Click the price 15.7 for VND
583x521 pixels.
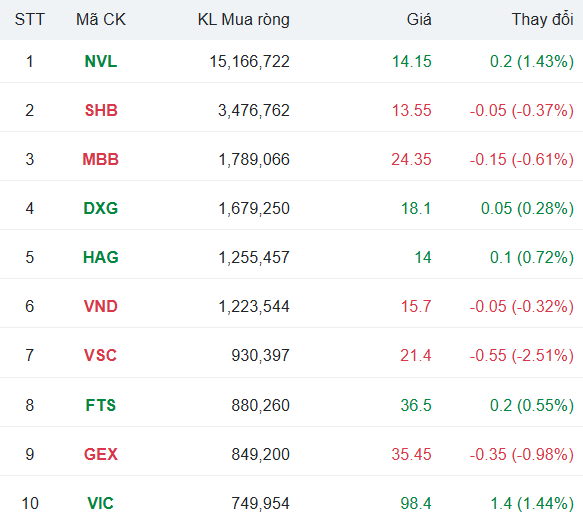pos(416,306)
